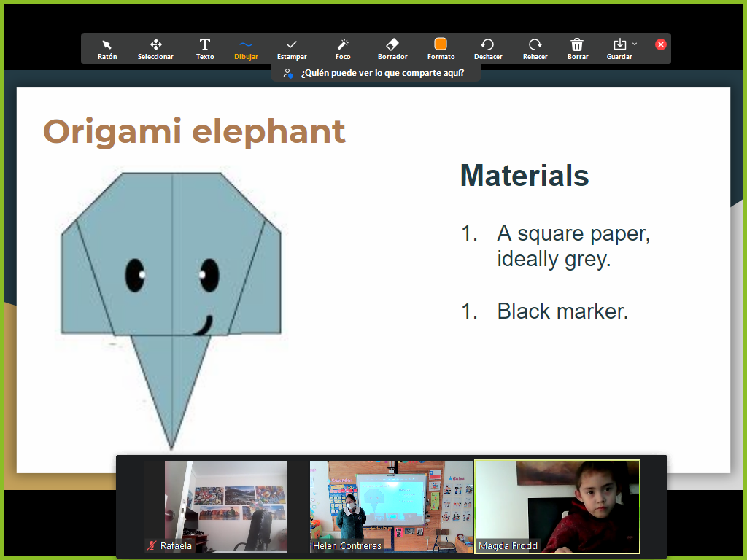The width and height of the screenshot is (747, 560).
Task: Select Magda Frodd's video thumbnail
Action: (x=557, y=503)
